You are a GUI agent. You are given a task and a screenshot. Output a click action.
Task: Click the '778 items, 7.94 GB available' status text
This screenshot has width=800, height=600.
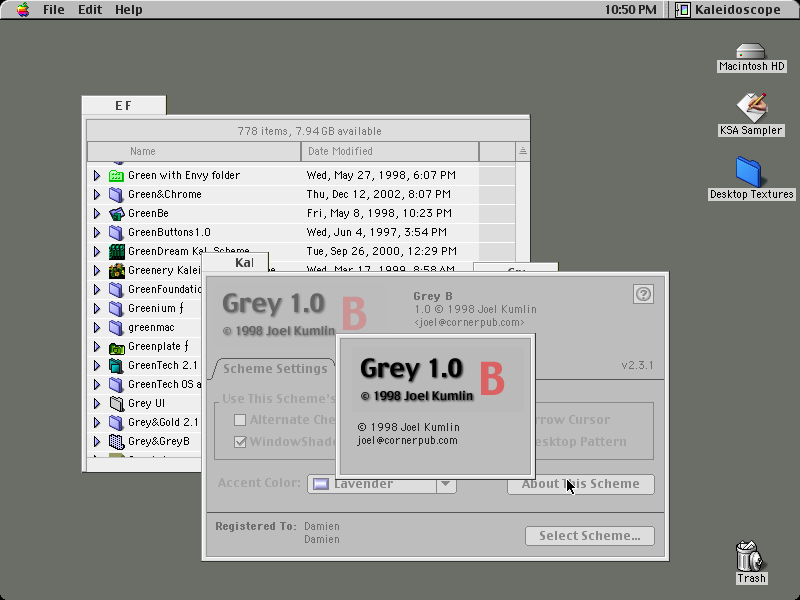click(309, 131)
